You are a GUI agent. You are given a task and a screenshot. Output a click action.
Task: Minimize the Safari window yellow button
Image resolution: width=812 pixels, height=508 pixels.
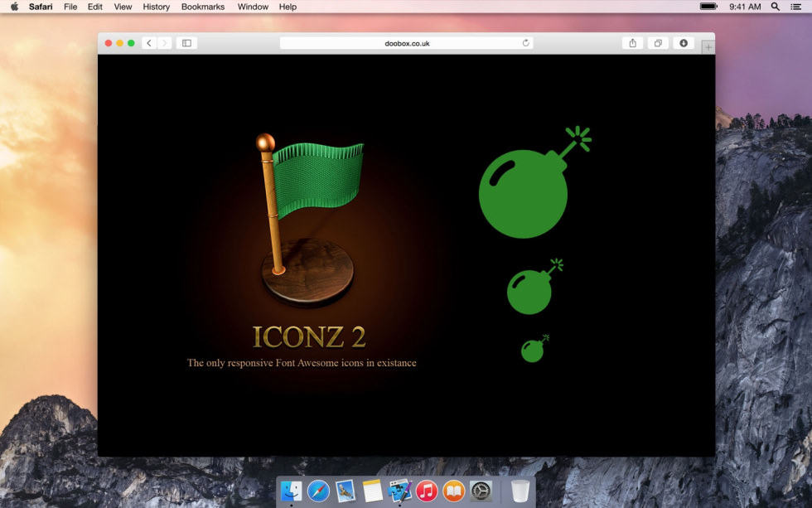119,43
